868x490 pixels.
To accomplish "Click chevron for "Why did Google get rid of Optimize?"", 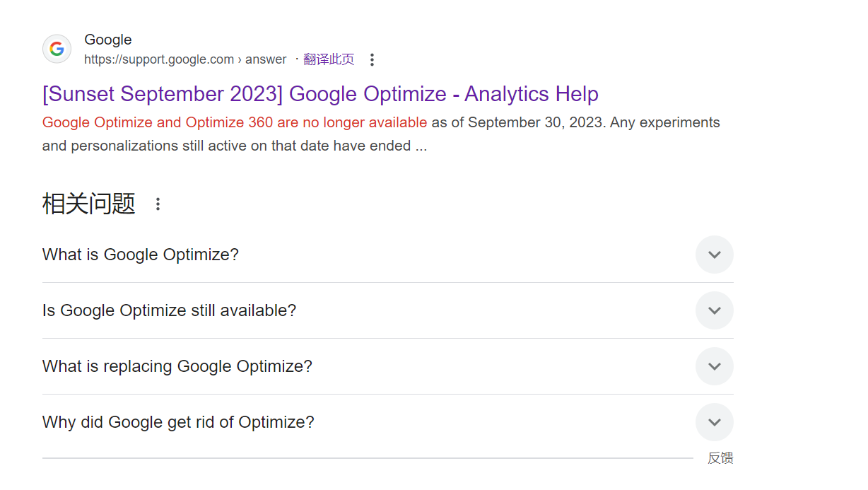I will pos(714,422).
